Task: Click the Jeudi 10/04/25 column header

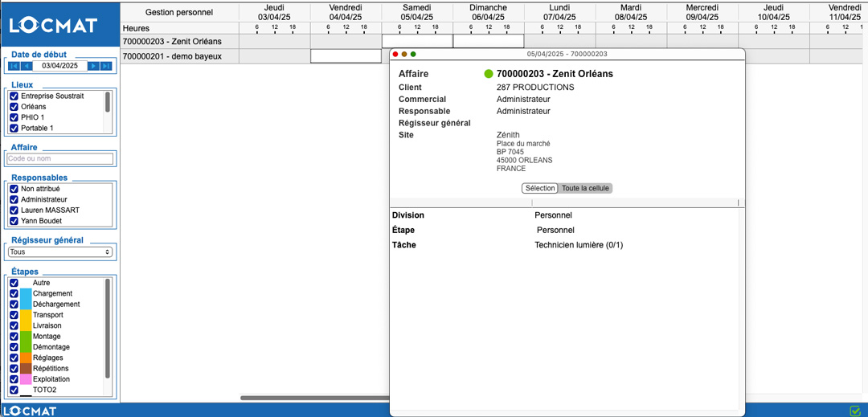Action: 773,13
